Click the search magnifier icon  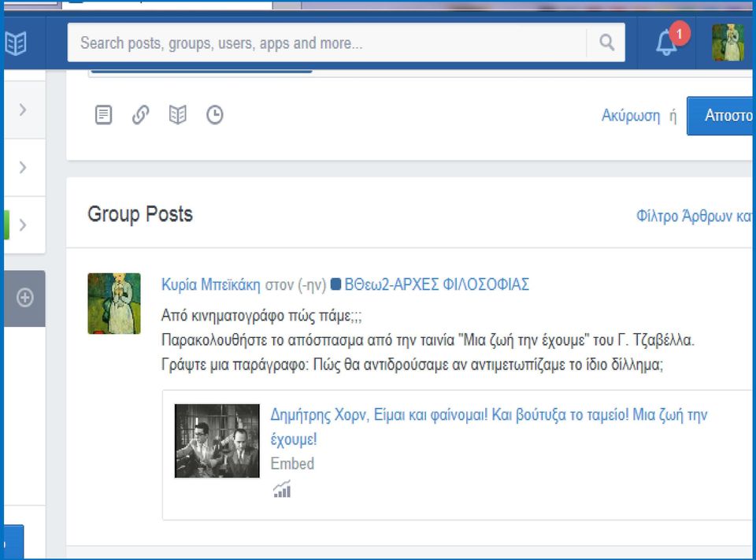[606, 43]
